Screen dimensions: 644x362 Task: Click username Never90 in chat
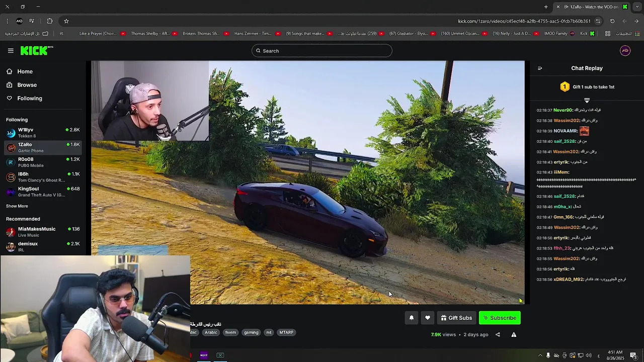(x=563, y=110)
